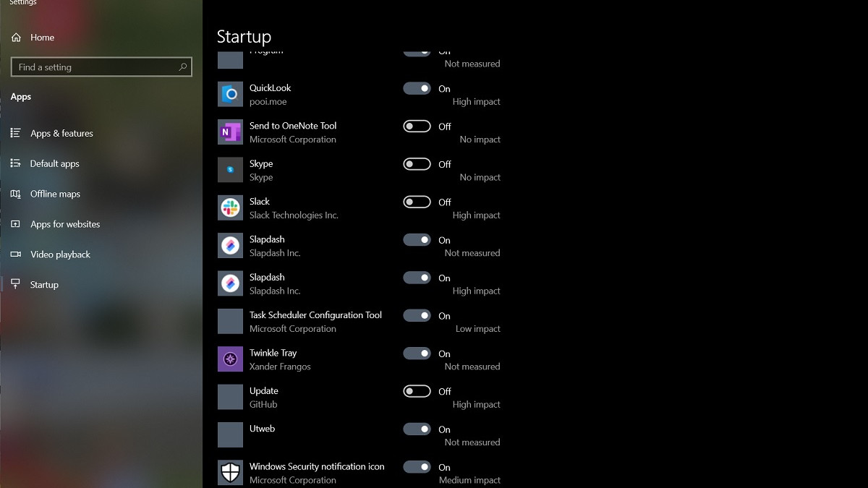The height and width of the screenshot is (488, 868).
Task: Disable Utweb startup toggle
Action: [x=417, y=429]
